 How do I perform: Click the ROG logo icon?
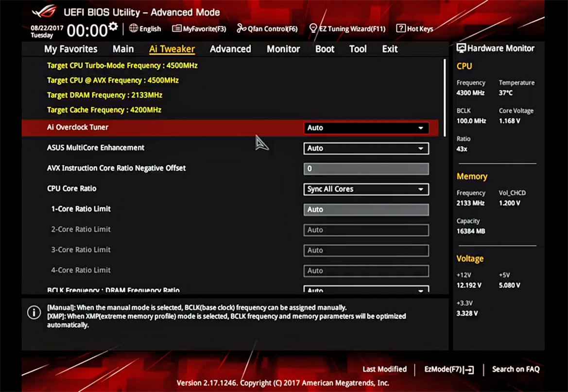point(45,12)
